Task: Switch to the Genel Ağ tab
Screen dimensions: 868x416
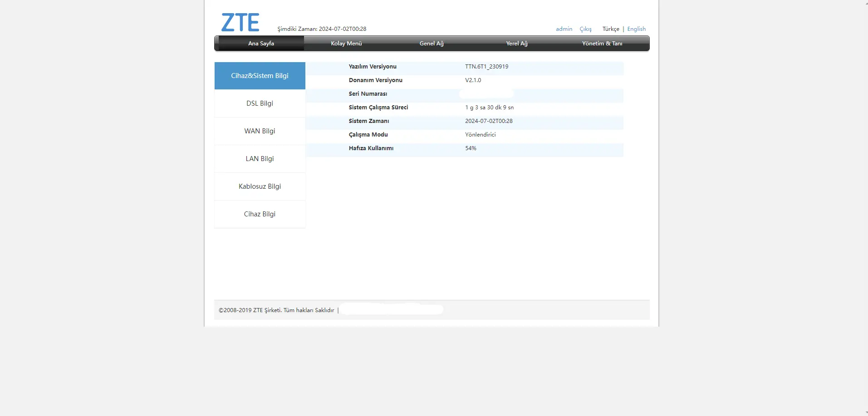Action: pyautogui.click(x=432, y=44)
